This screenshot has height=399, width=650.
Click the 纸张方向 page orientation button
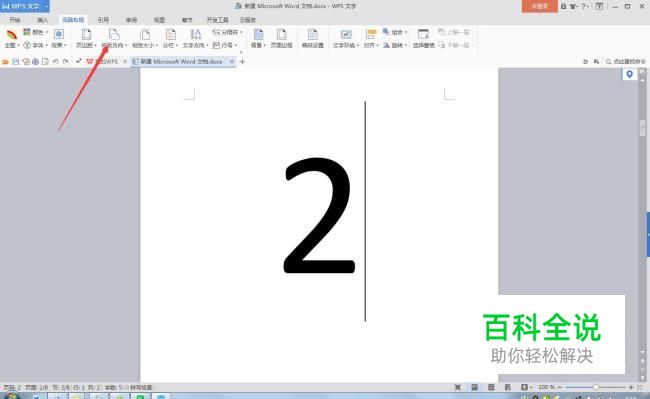point(114,39)
